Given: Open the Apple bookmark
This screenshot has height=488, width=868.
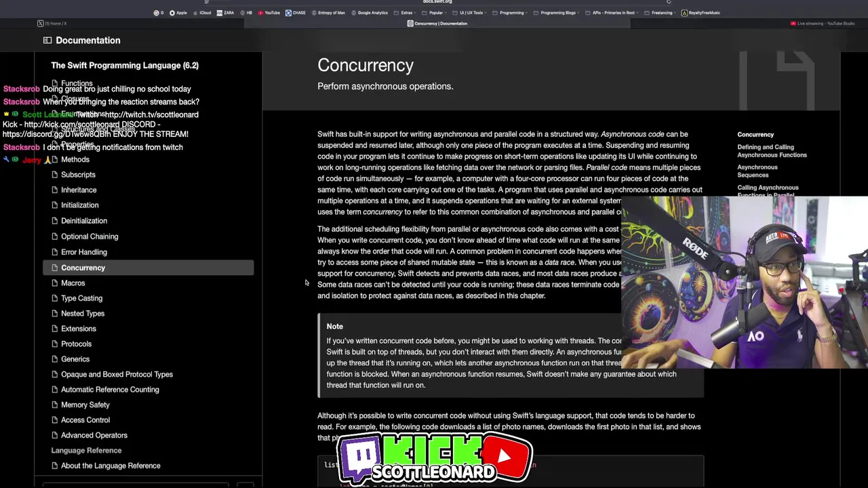Looking at the screenshot, I should point(178,12).
